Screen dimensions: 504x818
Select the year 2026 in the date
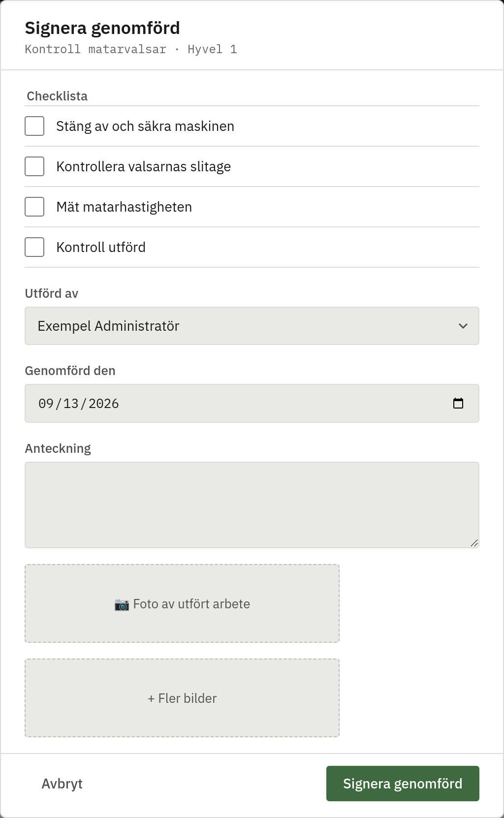coord(104,404)
